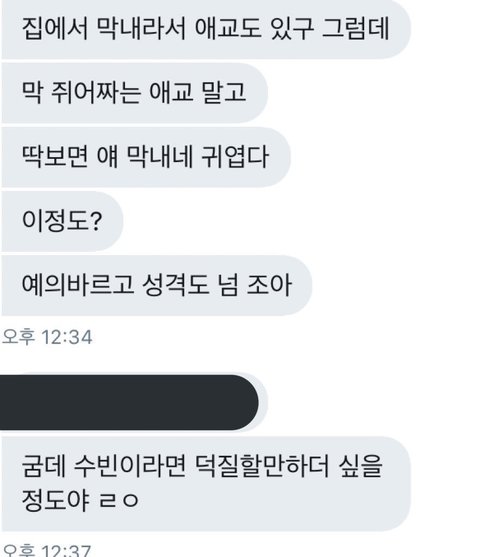Click the word 예의바르고 in fifth message

pyautogui.click(x=78, y=285)
